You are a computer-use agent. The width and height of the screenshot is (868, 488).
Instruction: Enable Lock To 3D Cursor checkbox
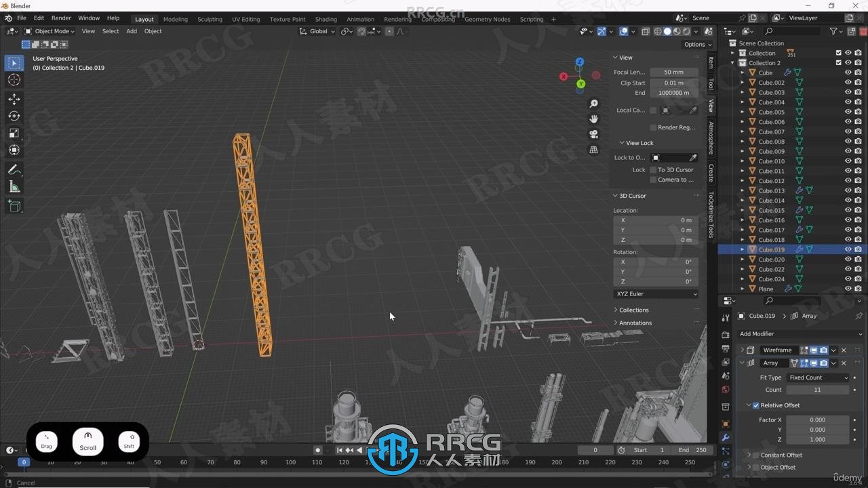pos(653,170)
